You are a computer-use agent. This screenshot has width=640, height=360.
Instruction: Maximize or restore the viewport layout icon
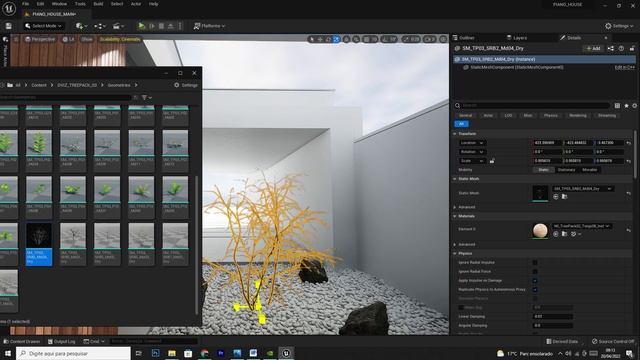(x=443, y=39)
